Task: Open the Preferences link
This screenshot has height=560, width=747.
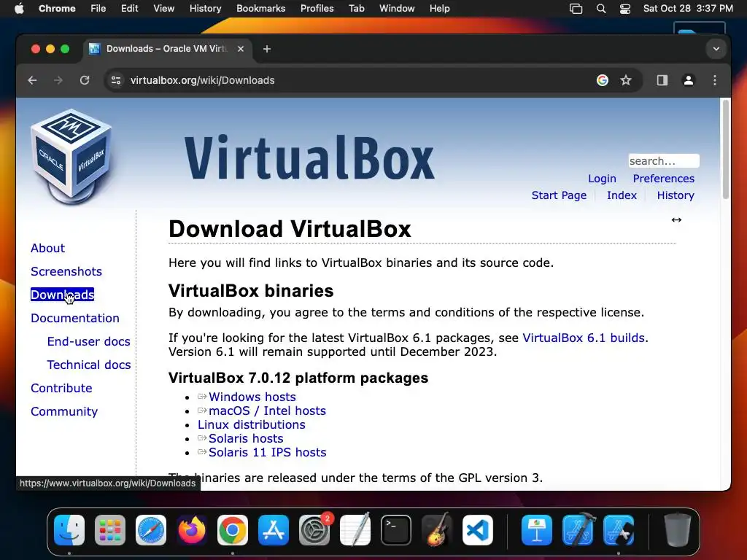Action: tap(663, 179)
